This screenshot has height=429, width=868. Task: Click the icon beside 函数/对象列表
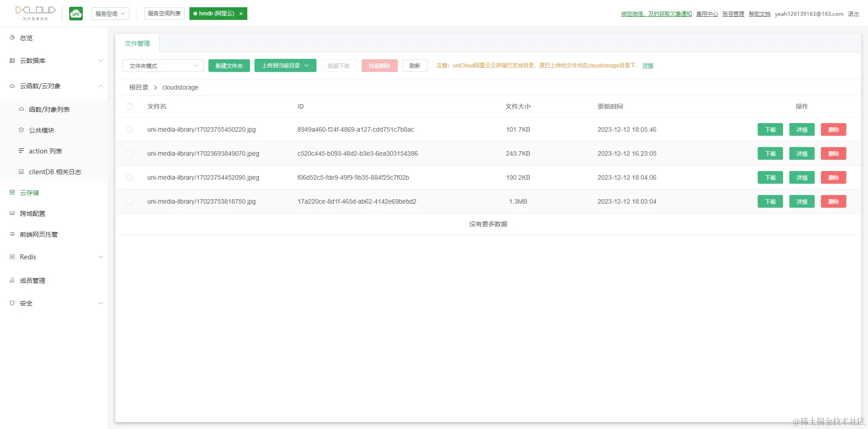coord(21,109)
